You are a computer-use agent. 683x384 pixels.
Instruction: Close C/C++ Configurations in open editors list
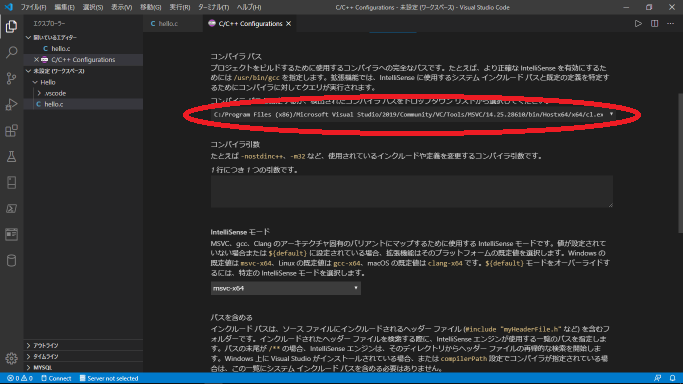coord(36,60)
